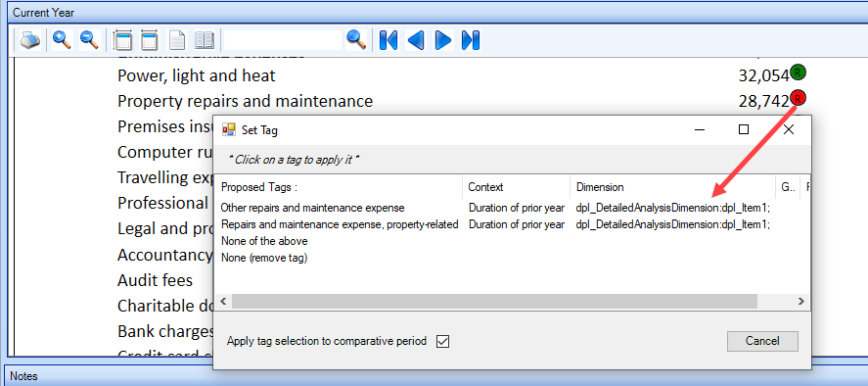Toggle Apply tag selection to comparative period
The height and width of the screenshot is (386, 868).
coord(442,342)
